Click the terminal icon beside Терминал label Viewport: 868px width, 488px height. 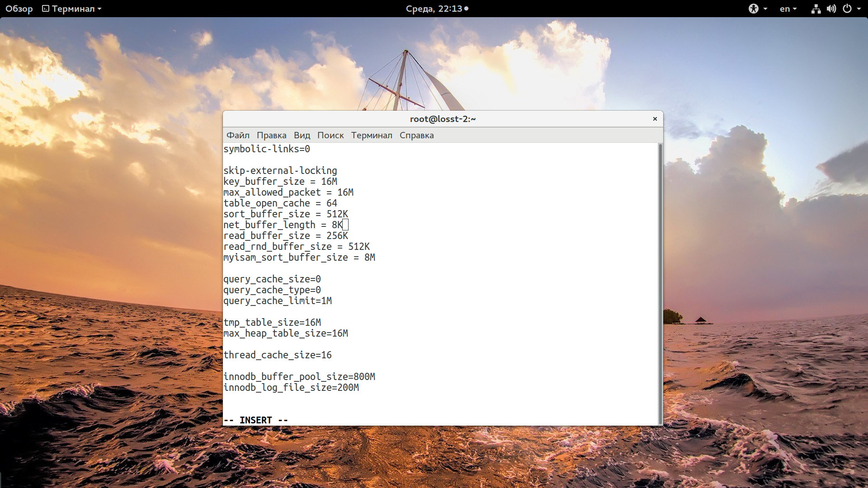pos(45,9)
